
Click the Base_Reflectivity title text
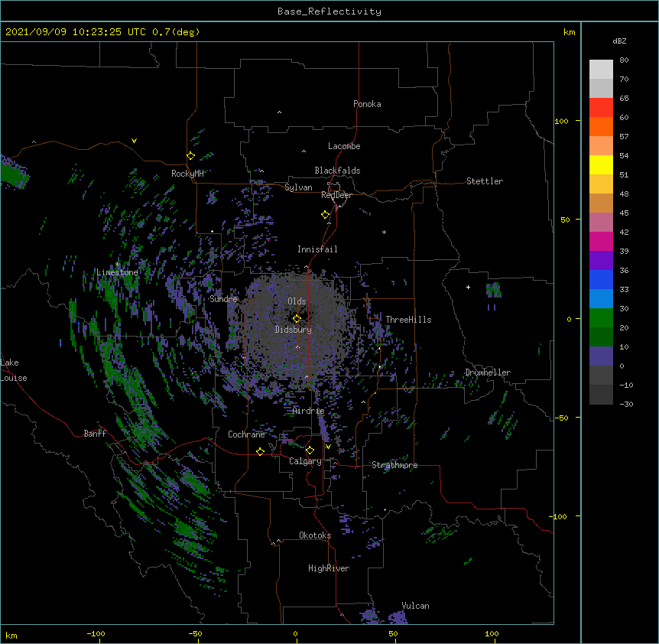coord(329,11)
